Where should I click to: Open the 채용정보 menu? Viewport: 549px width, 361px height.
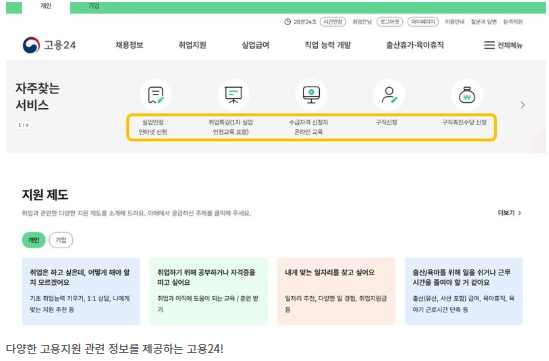point(129,45)
